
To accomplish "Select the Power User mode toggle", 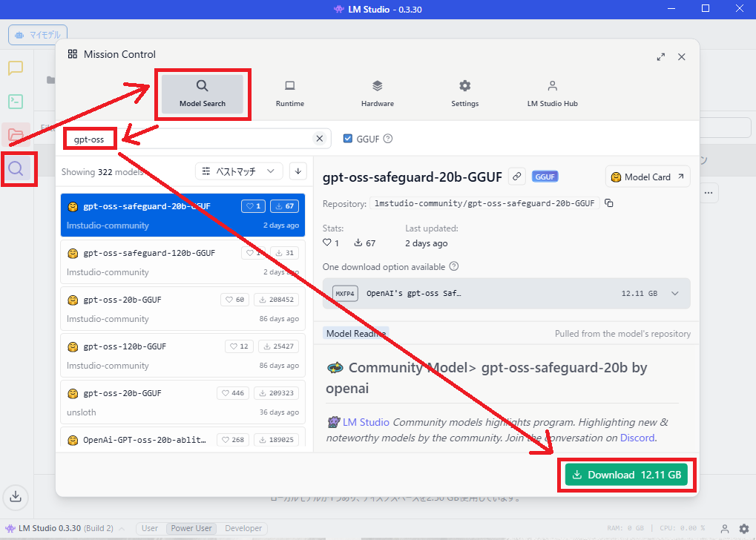I will [x=191, y=528].
